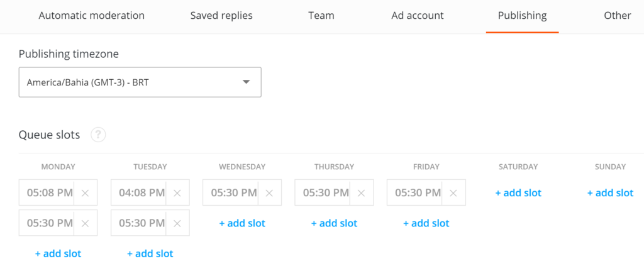
Task: Remove Monday's 05:08 PM slot
Action: click(85, 193)
